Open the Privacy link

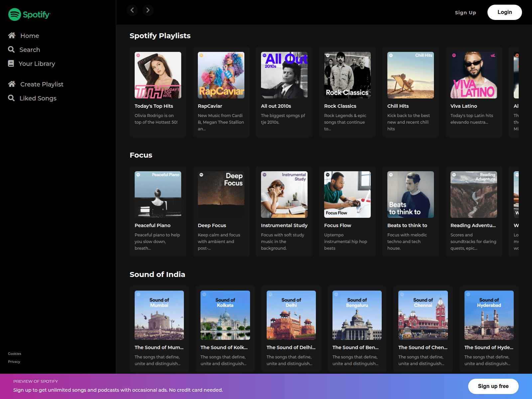[14, 362]
